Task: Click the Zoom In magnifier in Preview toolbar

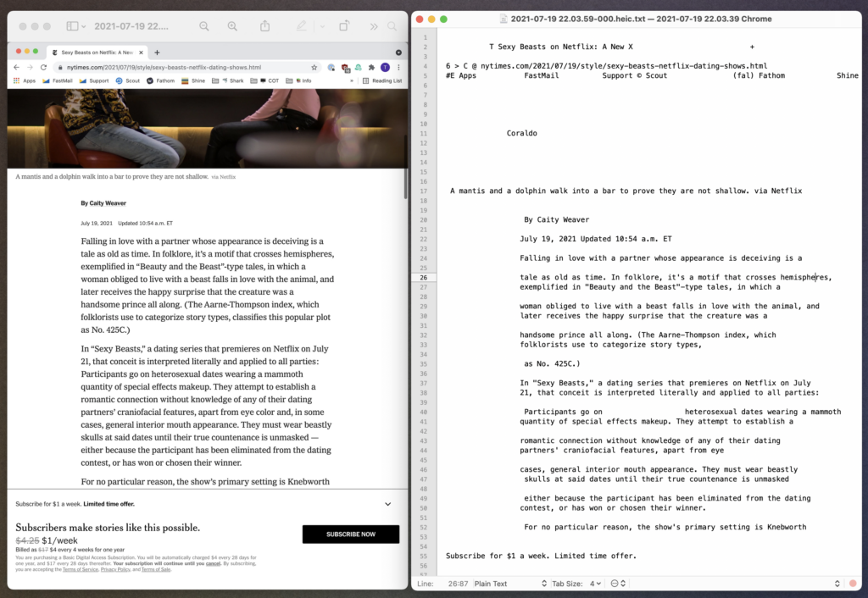Action: 232,26
